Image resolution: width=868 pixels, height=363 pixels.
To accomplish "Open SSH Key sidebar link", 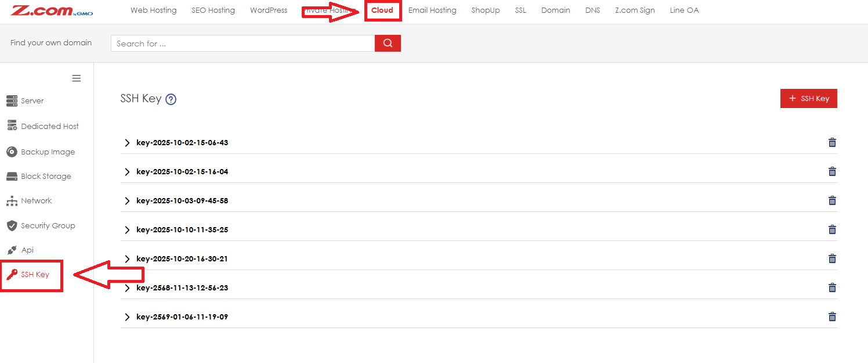I will (x=35, y=275).
